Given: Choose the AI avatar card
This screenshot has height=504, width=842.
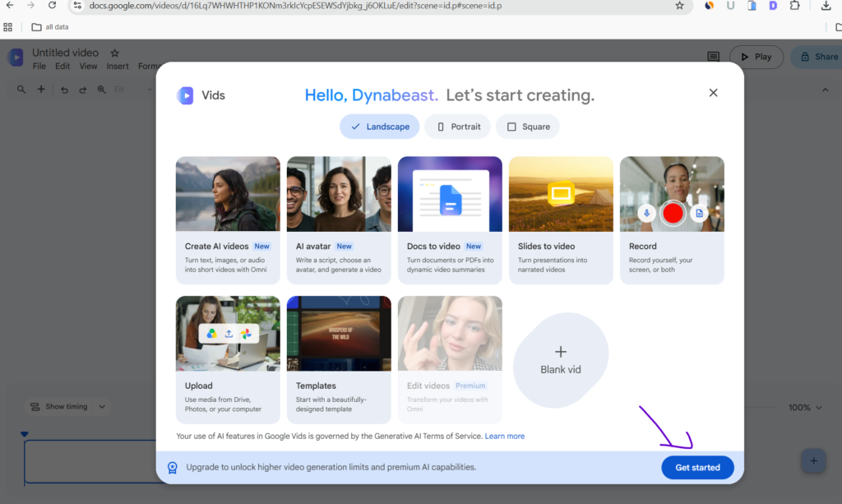Looking at the screenshot, I should point(339,220).
